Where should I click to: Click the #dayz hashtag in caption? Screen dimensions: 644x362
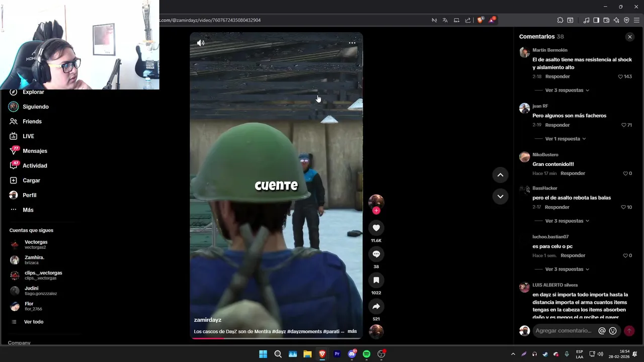click(279, 331)
